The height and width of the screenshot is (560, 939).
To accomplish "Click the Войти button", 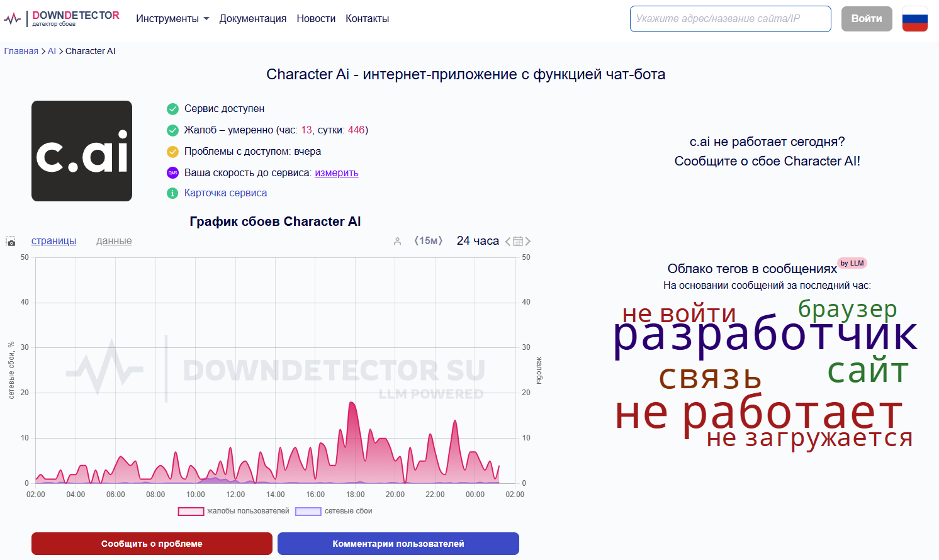I will pos(867,19).
